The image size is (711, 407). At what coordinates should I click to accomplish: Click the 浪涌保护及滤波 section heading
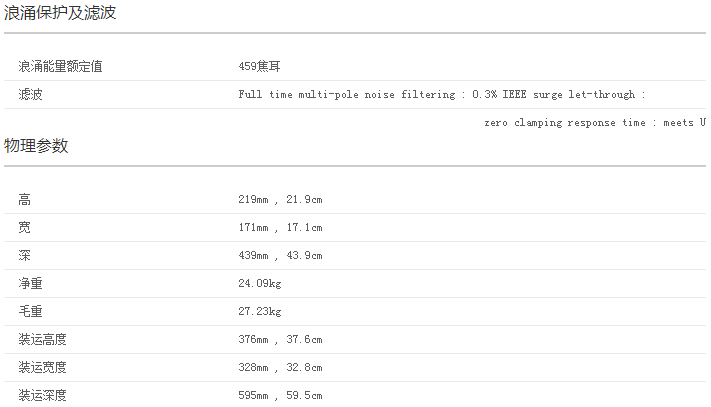(60, 13)
